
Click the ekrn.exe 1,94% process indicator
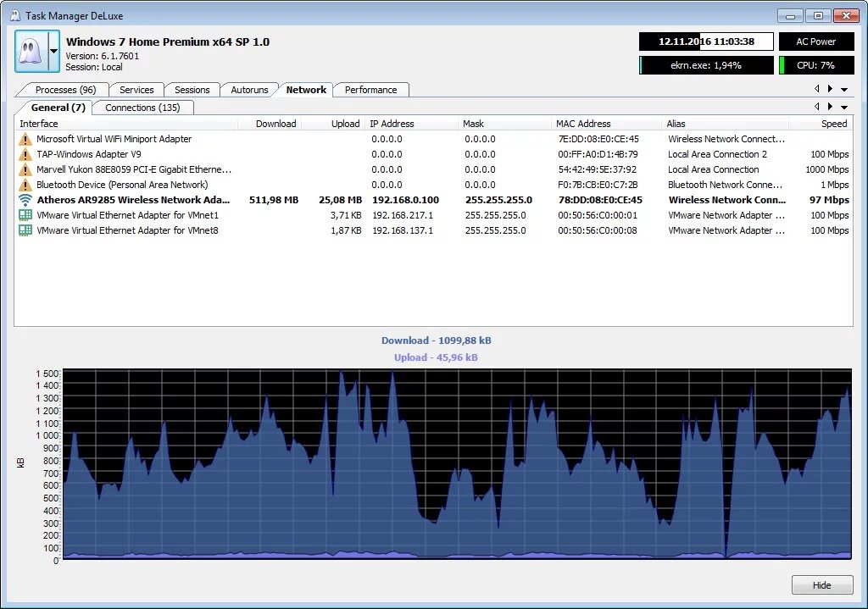point(706,65)
